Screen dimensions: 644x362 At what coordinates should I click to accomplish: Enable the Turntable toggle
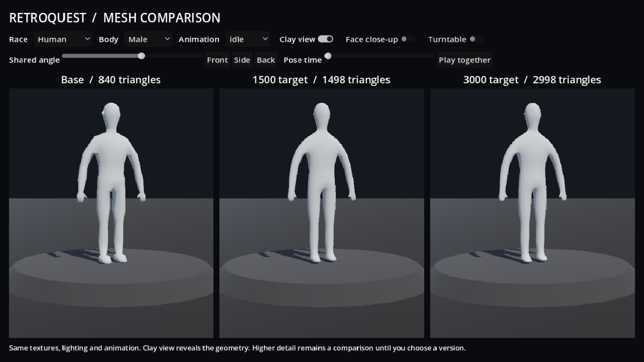click(476, 39)
